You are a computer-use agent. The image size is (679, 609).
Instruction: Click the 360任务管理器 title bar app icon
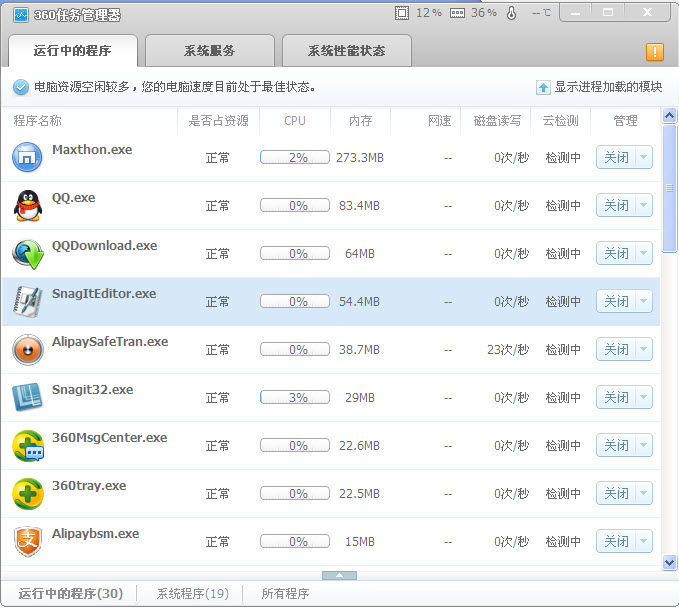21,15
